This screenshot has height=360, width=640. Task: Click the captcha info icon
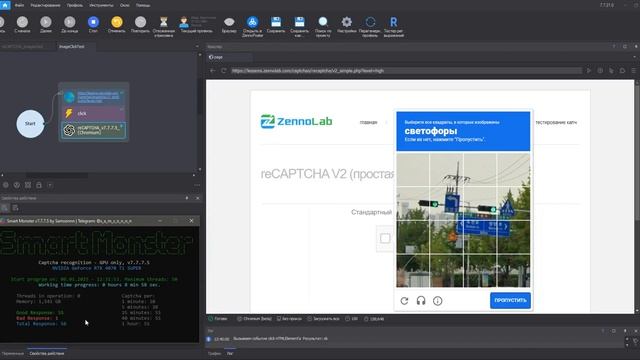pos(438,301)
